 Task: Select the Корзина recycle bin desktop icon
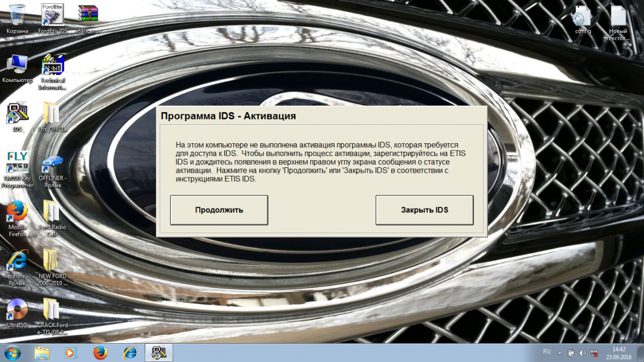(17, 19)
